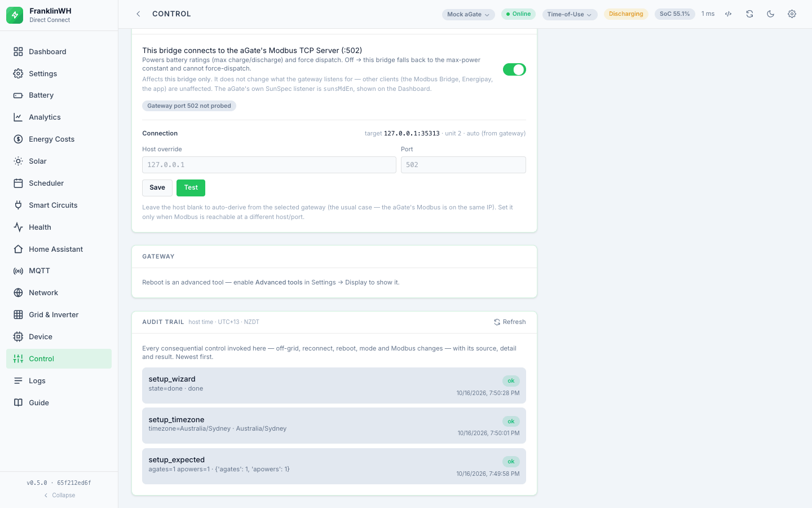
Task: Open the settings gear in header
Action: tap(792, 14)
